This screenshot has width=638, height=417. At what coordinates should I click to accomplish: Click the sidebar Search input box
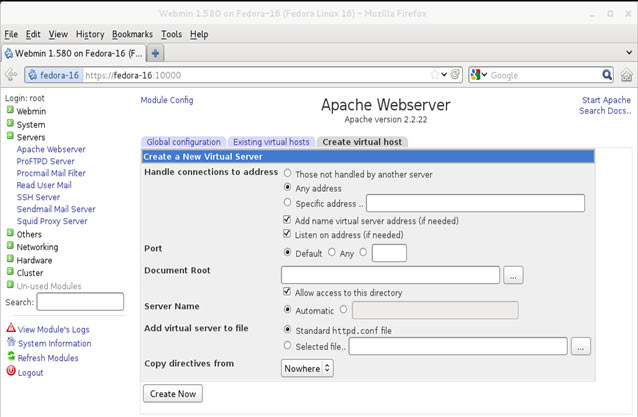(x=80, y=302)
